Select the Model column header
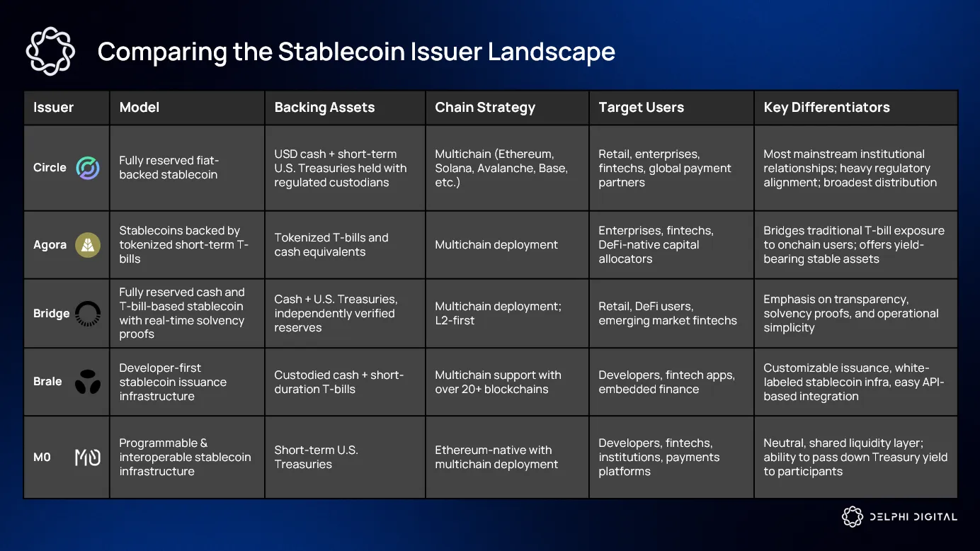The image size is (980, 551). 139,108
